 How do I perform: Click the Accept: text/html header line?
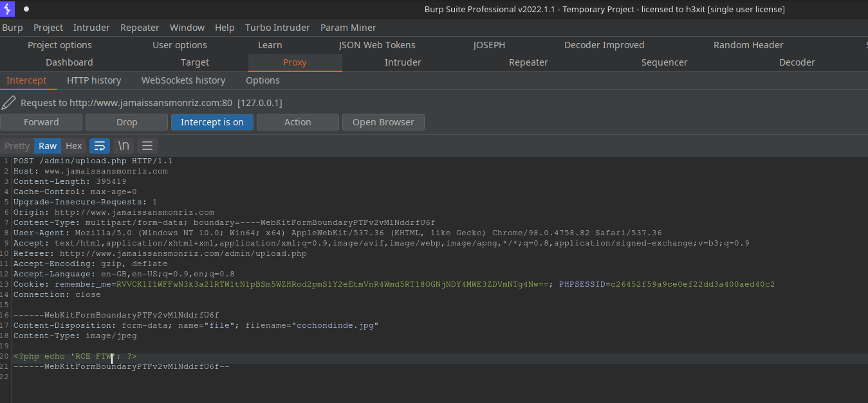[x=382, y=243]
